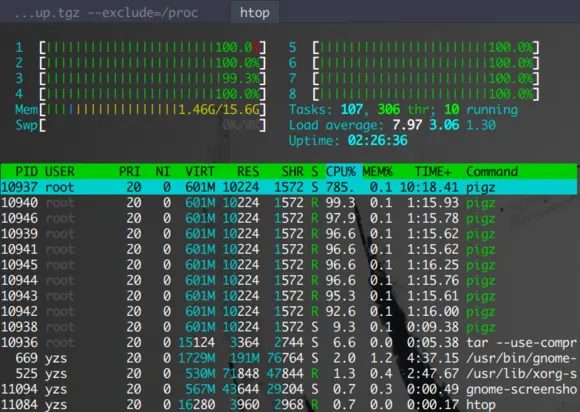Switch to the ...up.tgz --exclude=/proc tab

tap(107, 13)
